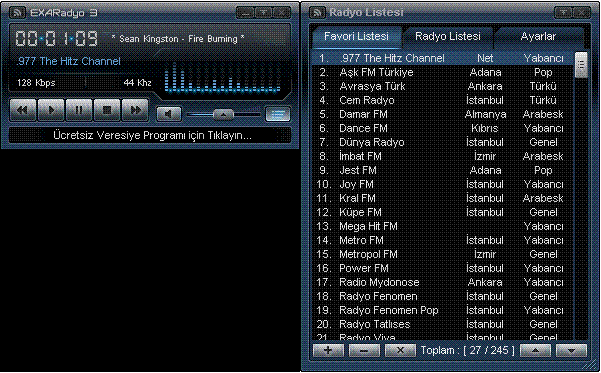Skip forward with the fast-forward button
The height and width of the screenshot is (373, 601).
click(x=135, y=110)
